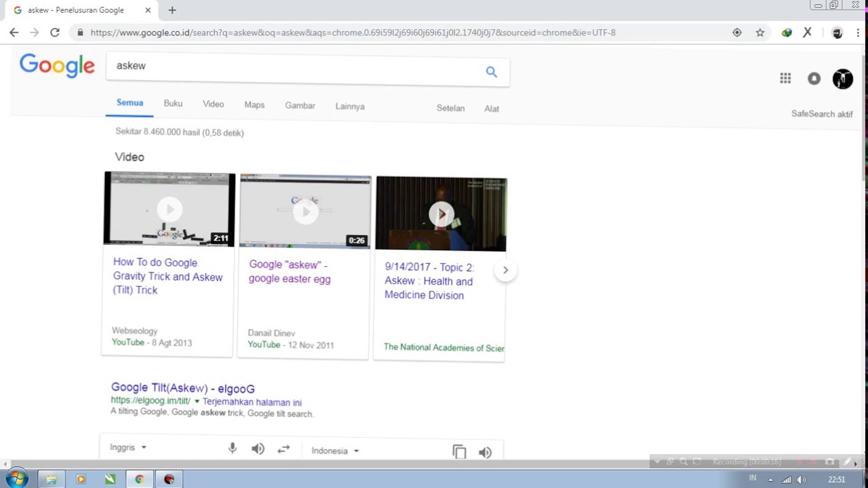Listen to the Indonesian translation speaker

[485, 452]
